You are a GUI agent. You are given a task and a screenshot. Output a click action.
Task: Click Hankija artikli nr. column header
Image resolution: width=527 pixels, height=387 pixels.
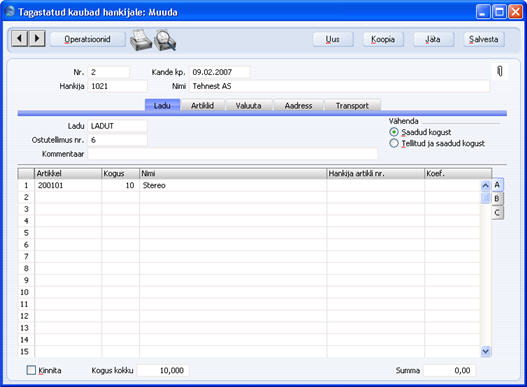[x=376, y=173]
